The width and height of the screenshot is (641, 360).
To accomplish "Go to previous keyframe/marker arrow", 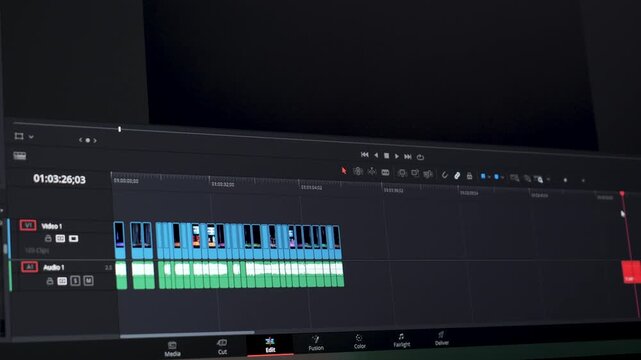I will point(81,140).
